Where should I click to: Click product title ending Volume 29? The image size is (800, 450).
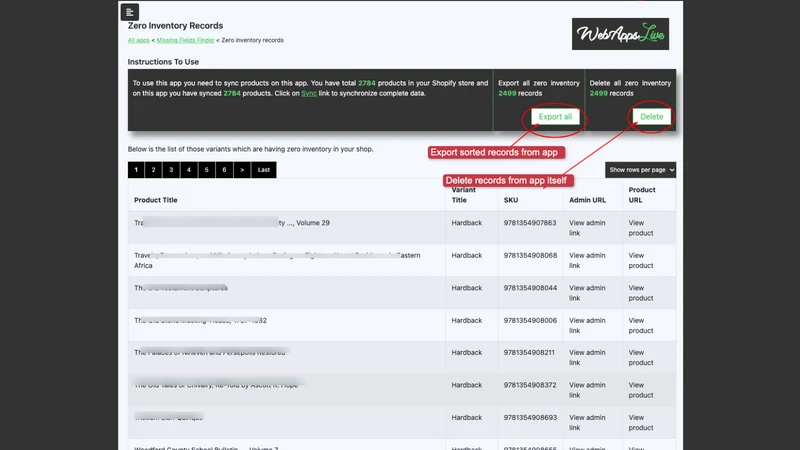point(232,223)
